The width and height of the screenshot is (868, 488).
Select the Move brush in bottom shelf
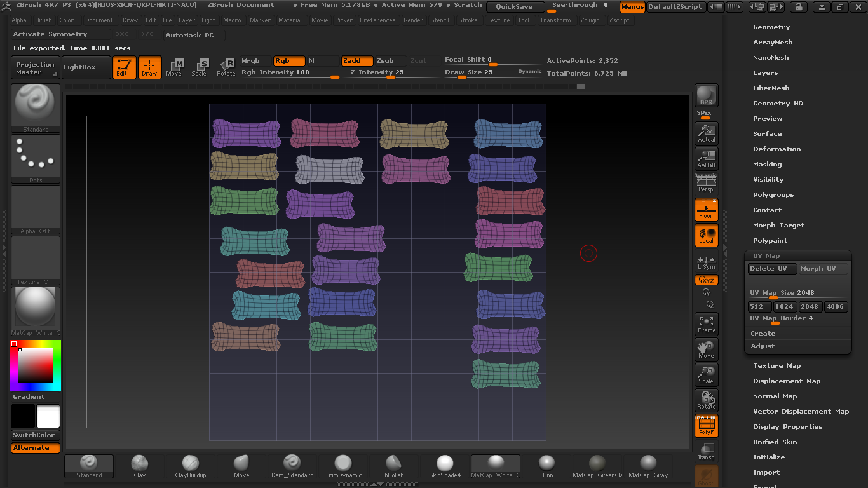pyautogui.click(x=241, y=466)
